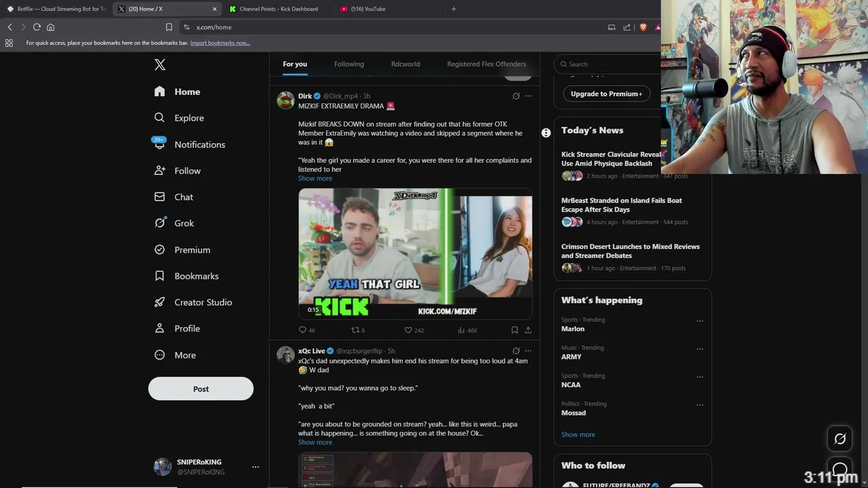This screenshot has height=488, width=868.
Task: Repost Dirk's post (8 reposts)
Action: [357, 330]
